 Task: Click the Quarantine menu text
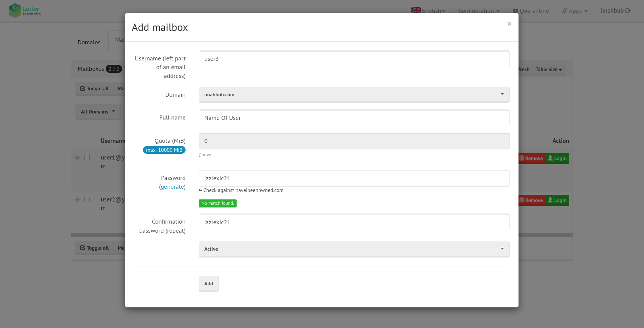point(534,11)
